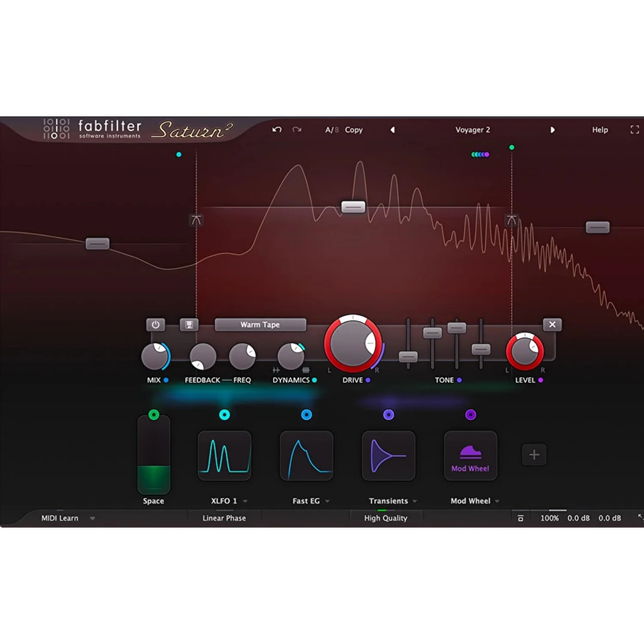
Task: Click the TONE modulation indicator dot
Action: (x=459, y=380)
